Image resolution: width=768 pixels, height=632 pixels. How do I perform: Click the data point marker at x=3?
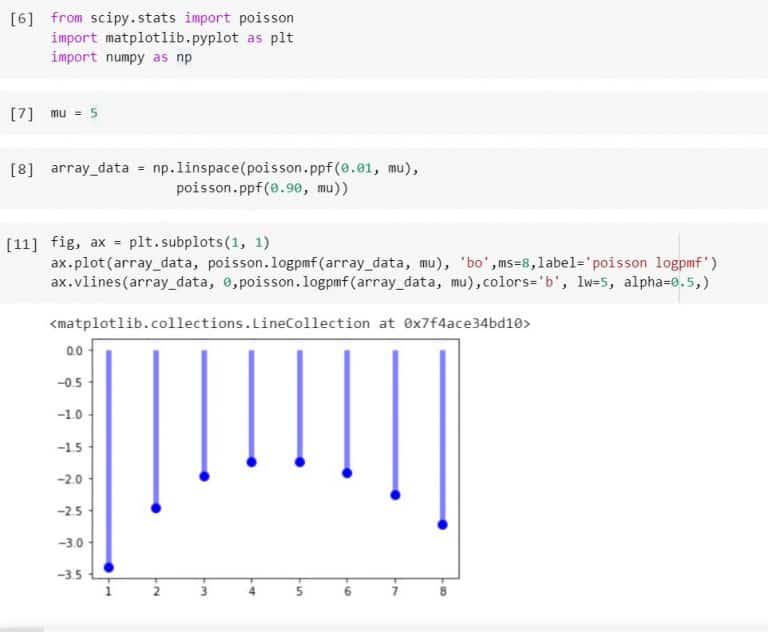pyautogui.click(x=204, y=476)
